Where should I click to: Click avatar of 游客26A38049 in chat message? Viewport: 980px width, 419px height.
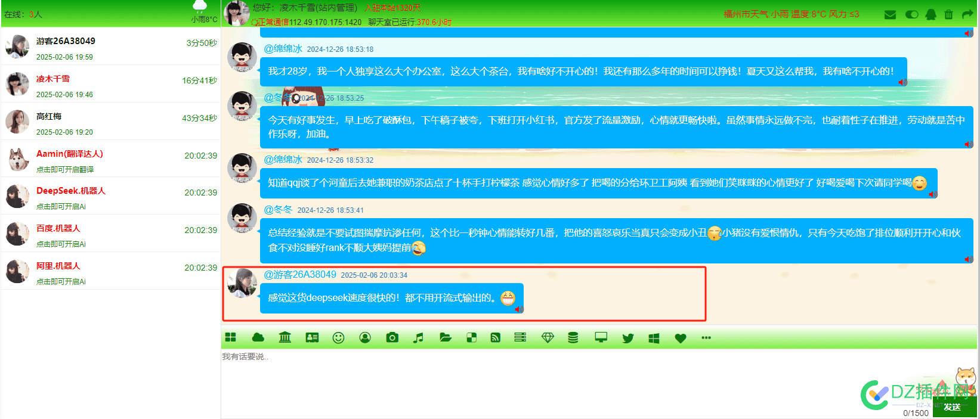coord(242,283)
